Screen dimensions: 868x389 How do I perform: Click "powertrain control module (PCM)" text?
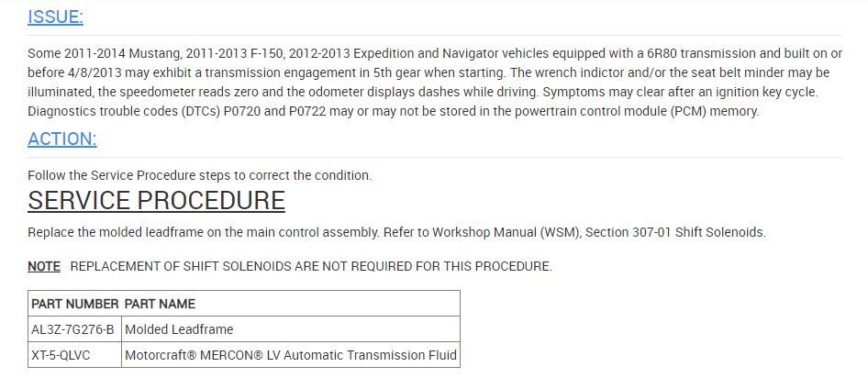616,112
